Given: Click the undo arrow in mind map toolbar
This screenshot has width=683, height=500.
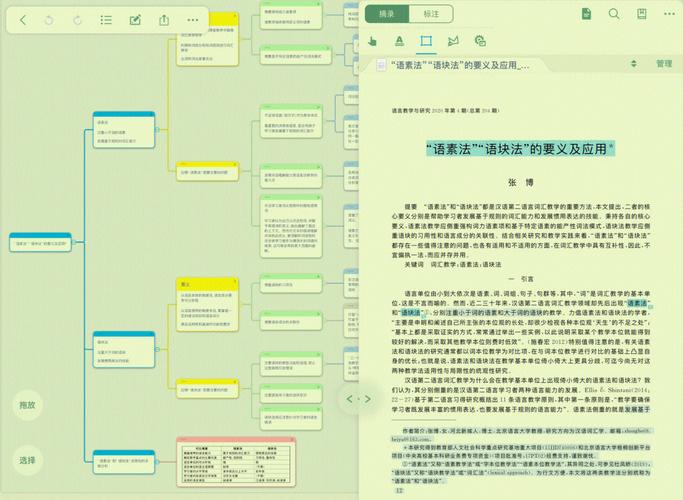Looking at the screenshot, I should (x=49, y=20).
